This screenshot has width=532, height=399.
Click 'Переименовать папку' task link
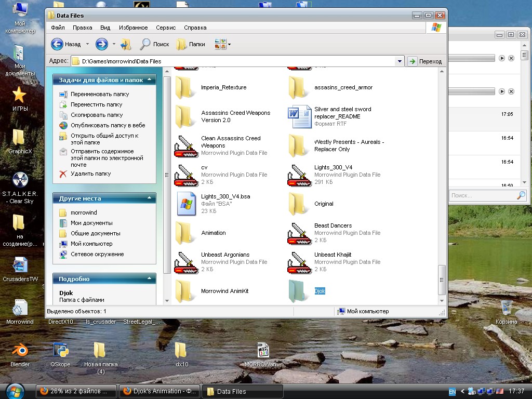(x=100, y=94)
